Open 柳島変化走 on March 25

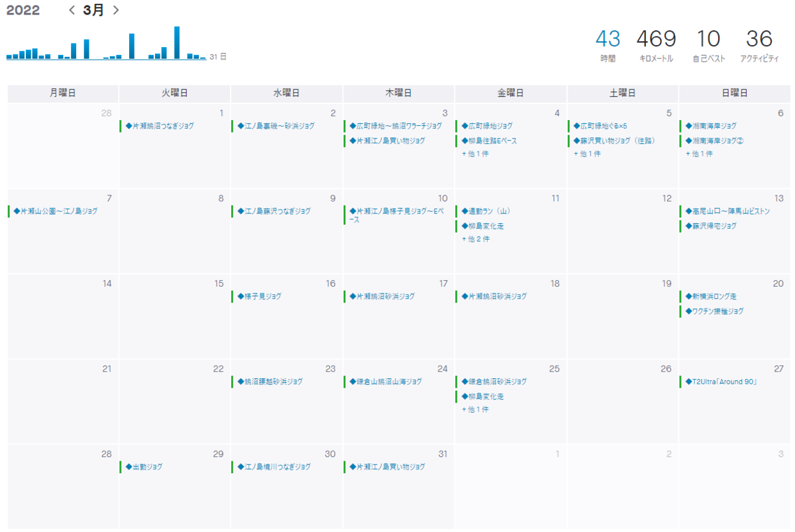point(482,397)
